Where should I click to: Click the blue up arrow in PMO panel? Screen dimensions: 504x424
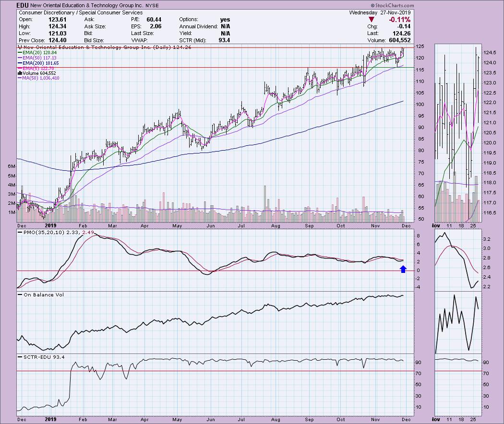pos(403,269)
